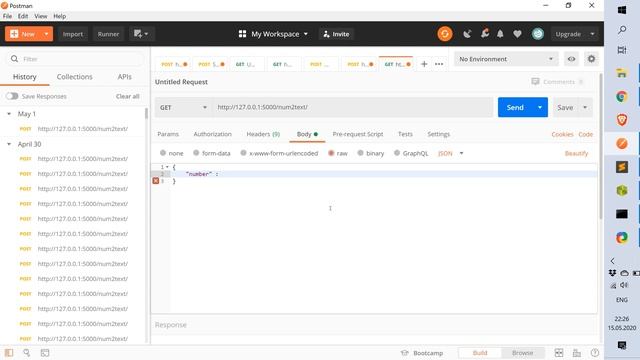Toggle the Save Responses switch
Image resolution: width=640 pixels, height=360 pixels.
coord(12,96)
